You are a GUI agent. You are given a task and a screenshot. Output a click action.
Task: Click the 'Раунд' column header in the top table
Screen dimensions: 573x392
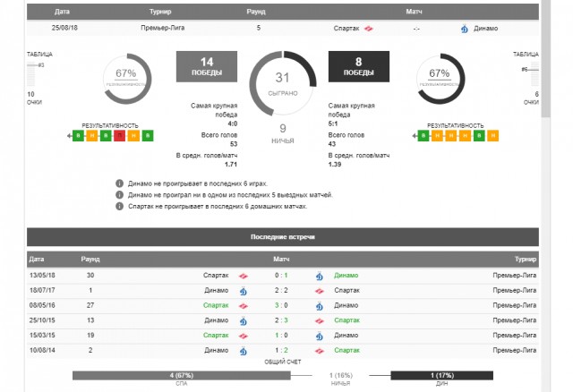(x=256, y=12)
